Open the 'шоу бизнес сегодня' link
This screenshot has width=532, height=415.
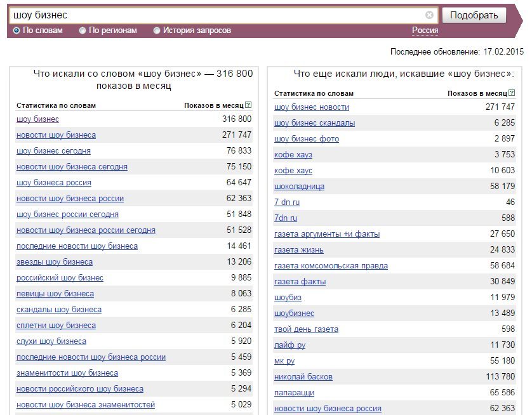click(x=53, y=151)
